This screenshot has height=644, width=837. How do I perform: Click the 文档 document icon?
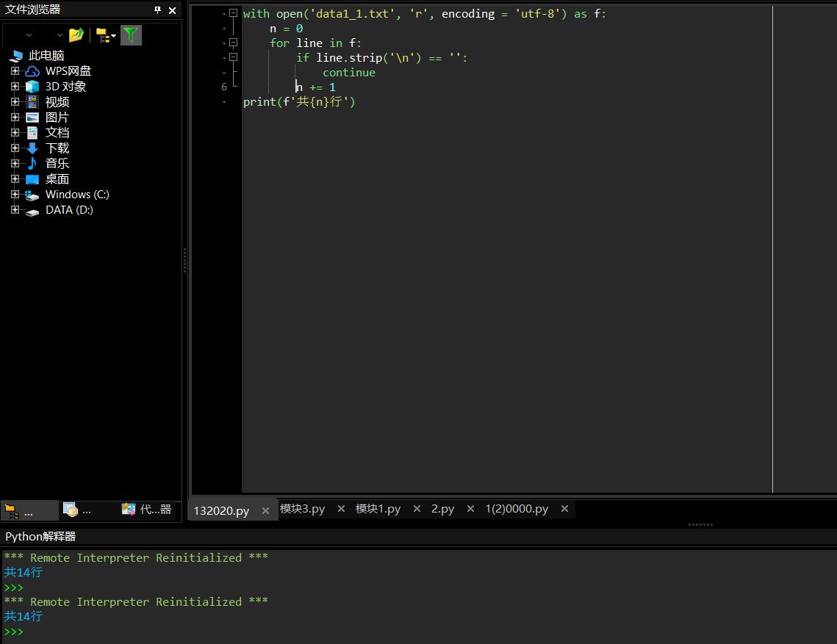click(32, 133)
